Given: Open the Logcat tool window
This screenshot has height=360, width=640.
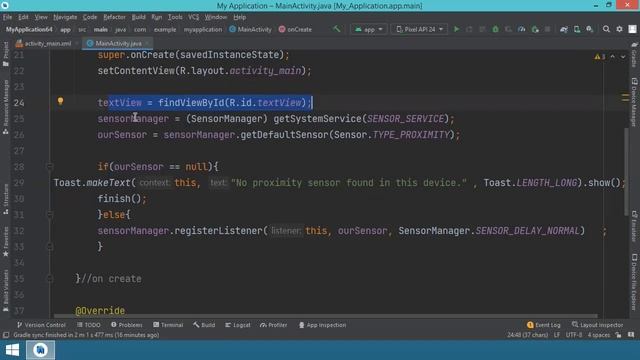Looking at the screenshot, I should point(238,325).
